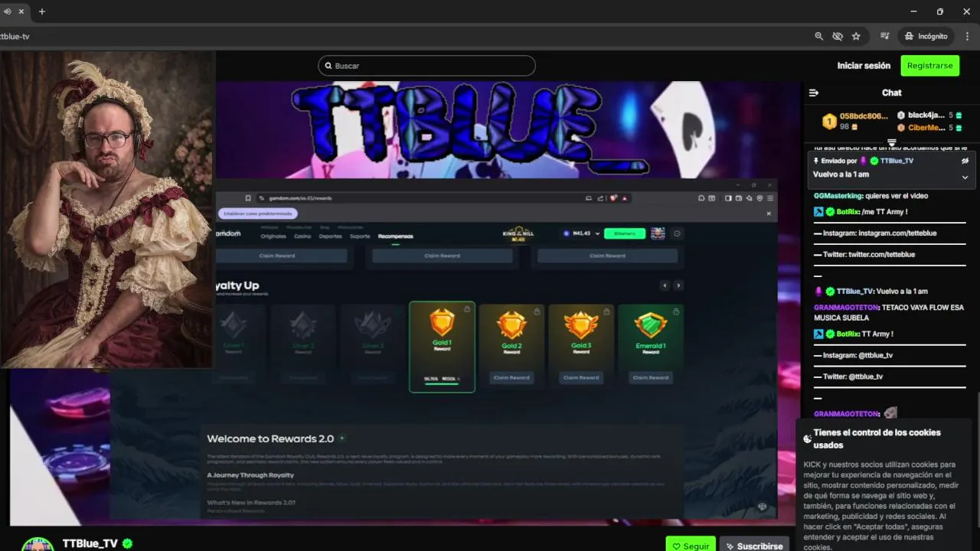Click the crossed-out eye icon in the address bar

pos(838,36)
